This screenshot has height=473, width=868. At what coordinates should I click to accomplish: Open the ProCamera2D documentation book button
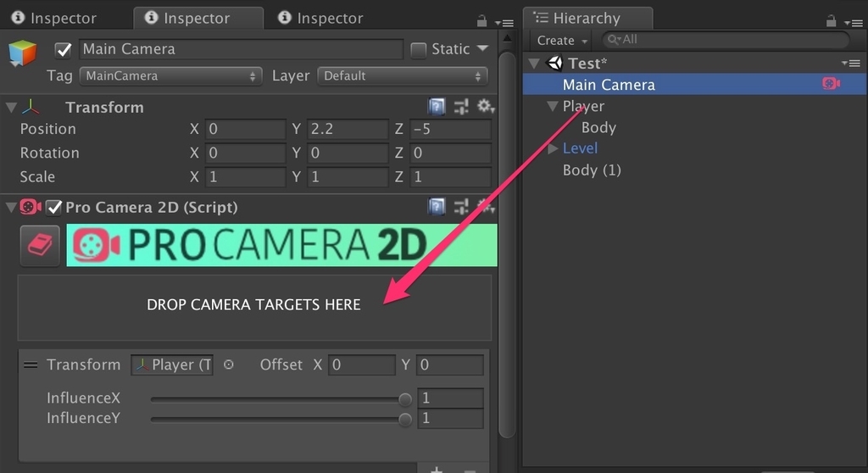(x=40, y=245)
